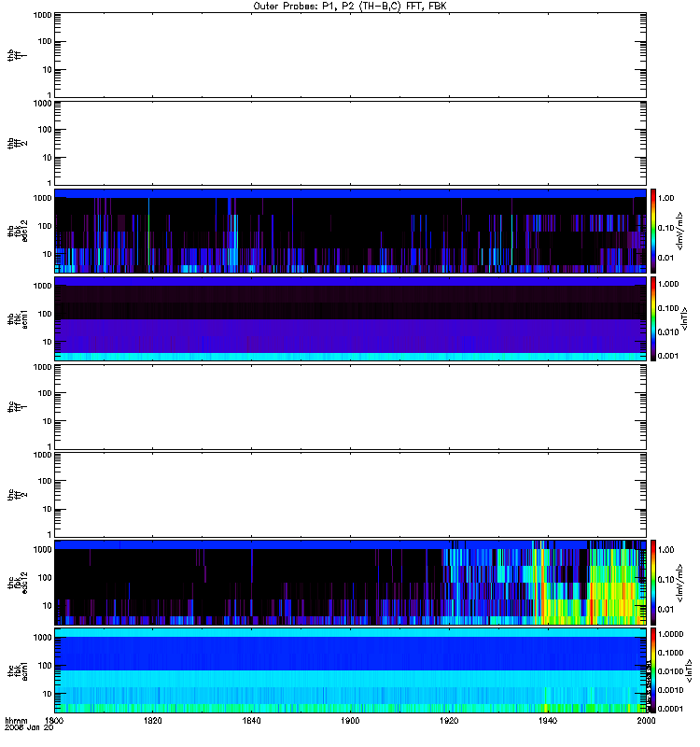Click the '0.001' value on thb scm1 color bar

coord(668,356)
